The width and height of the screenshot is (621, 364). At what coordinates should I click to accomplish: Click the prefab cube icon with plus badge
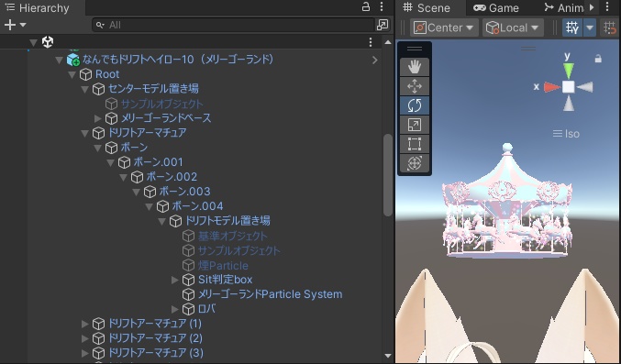tap(73, 60)
